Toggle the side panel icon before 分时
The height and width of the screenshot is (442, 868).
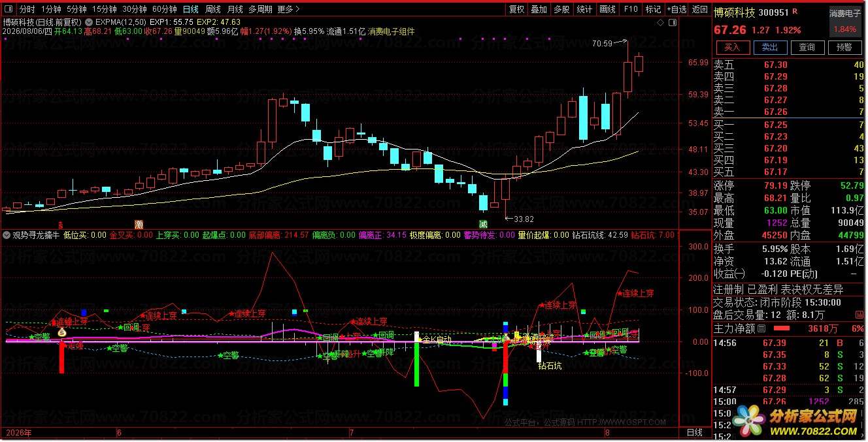click(x=8, y=9)
